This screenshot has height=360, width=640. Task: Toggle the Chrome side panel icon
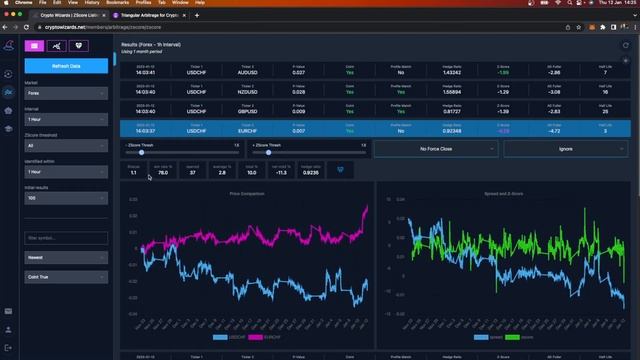[x=613, y=27]
